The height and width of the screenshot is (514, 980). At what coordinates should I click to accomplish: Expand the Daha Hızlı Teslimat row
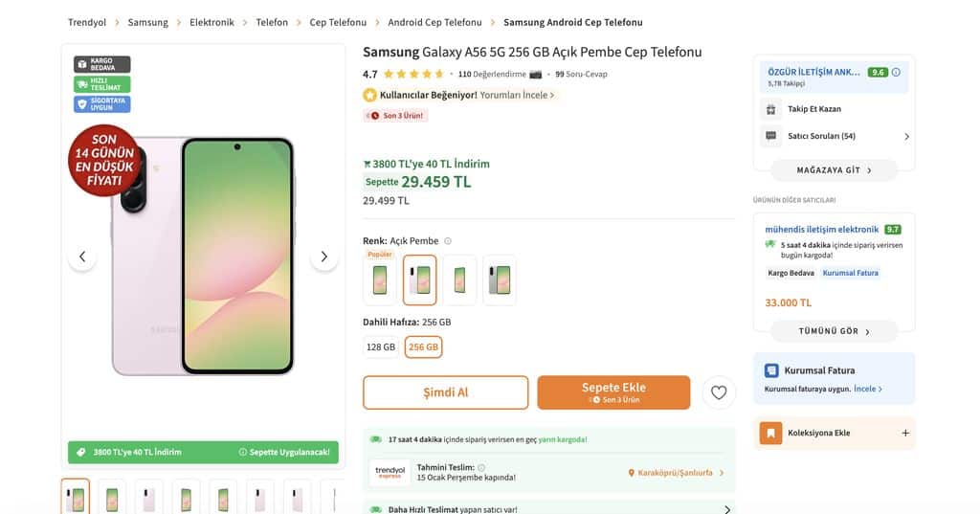coord(726,509)
